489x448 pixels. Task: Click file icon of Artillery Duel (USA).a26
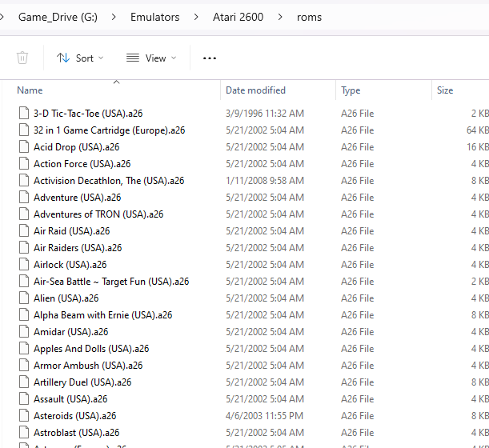point(24,382)
